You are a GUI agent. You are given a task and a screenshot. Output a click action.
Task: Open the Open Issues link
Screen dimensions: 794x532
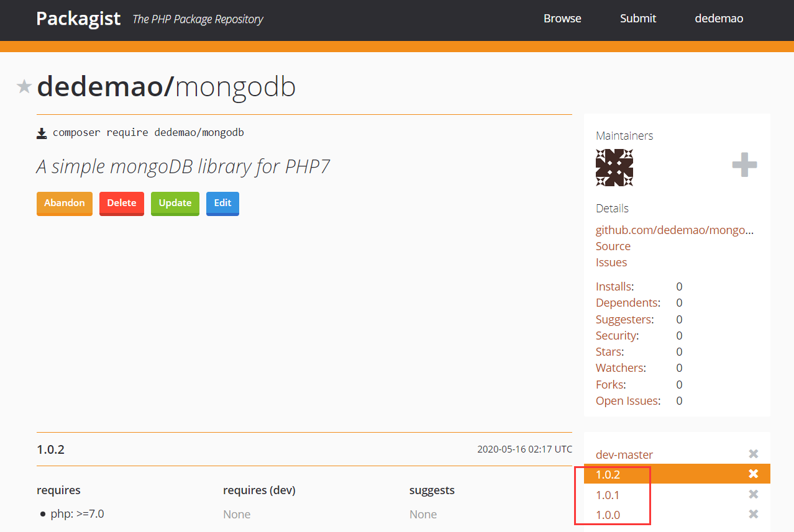pos(626,401)
